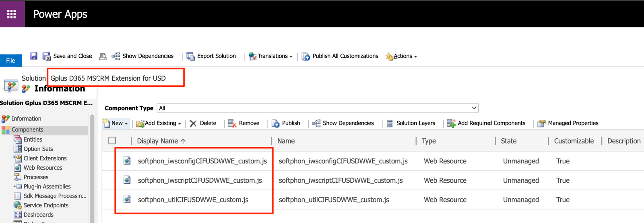Click the Solution Layers icon
Image resolution: width=644 pixels, height=223 pixels.
(390, 123)
